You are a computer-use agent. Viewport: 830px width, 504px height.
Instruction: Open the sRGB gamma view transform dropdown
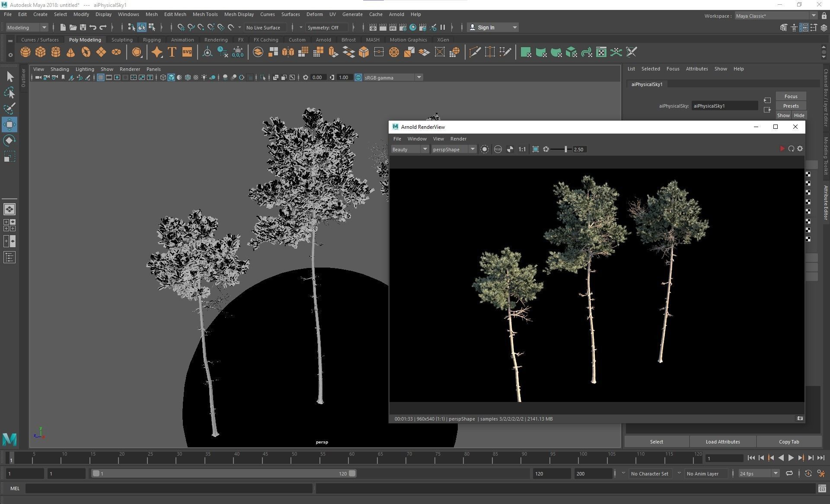pos(393,77)
